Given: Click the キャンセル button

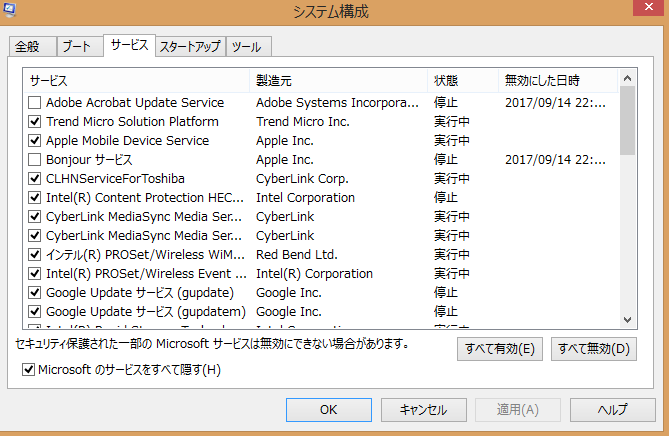Looking at the screenshot, I should (x=423, y=410).
